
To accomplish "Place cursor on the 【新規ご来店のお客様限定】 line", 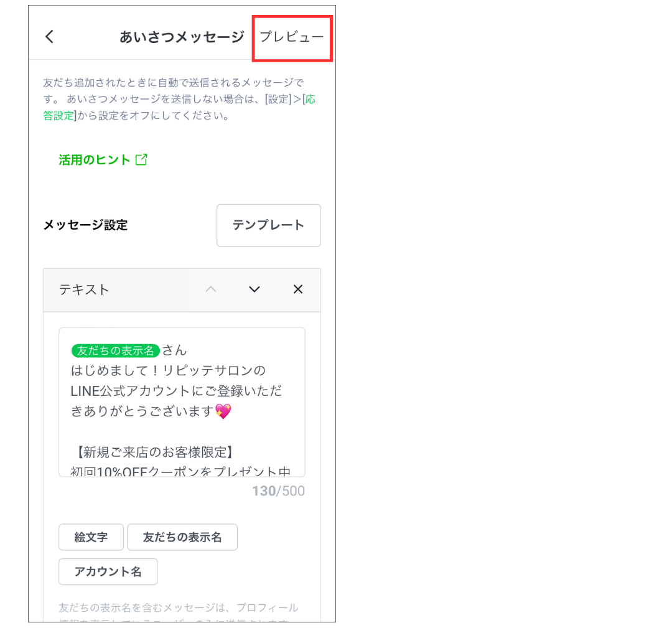I will (x=151, y=452).
